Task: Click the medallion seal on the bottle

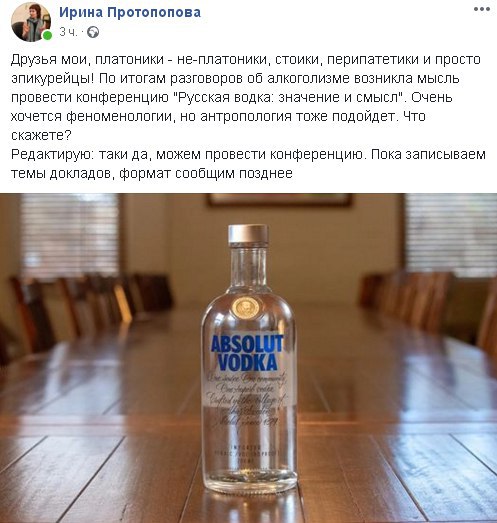Action: [247, 308]
